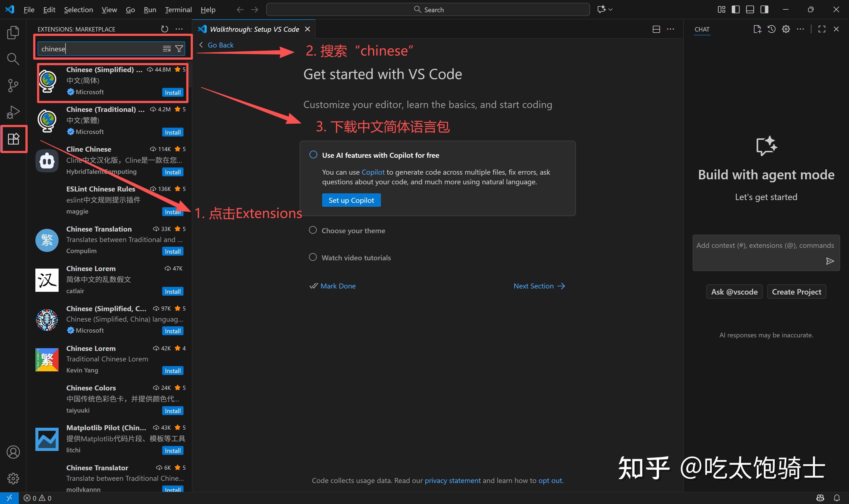Viewport: 849px width, 504px height.
Task: Refresh the extensions list
Action: pos(164,29)
